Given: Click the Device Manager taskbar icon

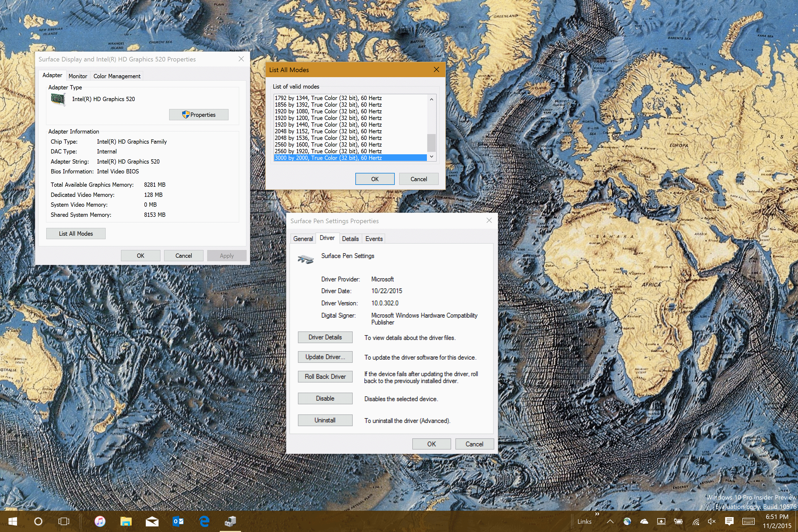Looking at the screenshot, I should pyautogui.click(x=230, y=521).
